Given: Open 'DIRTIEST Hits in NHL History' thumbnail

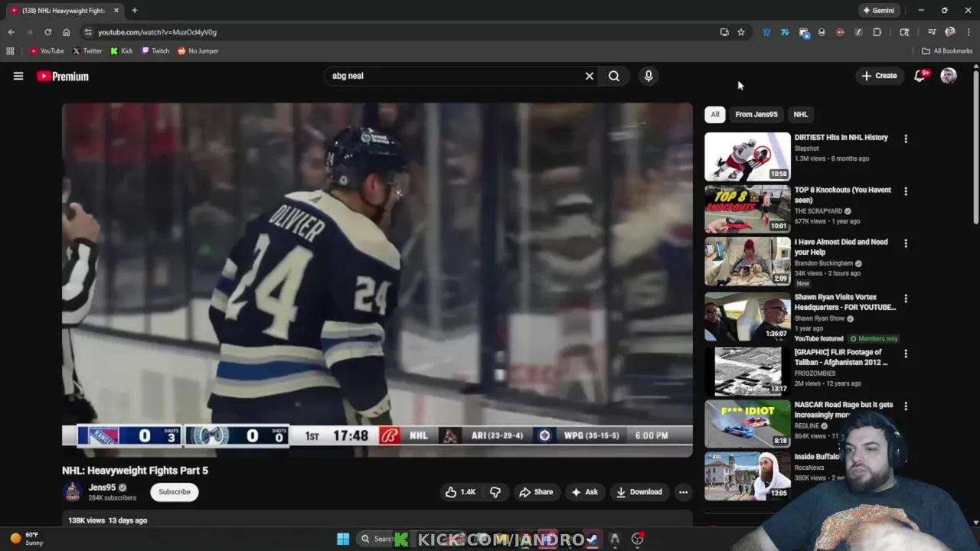Looking at the screenshot, I should (747, 156).
